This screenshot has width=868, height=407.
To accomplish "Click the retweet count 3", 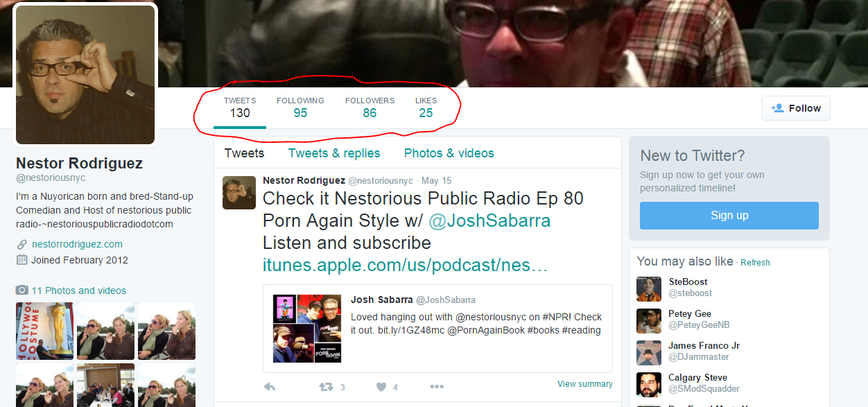I will [x=342, y=388].
